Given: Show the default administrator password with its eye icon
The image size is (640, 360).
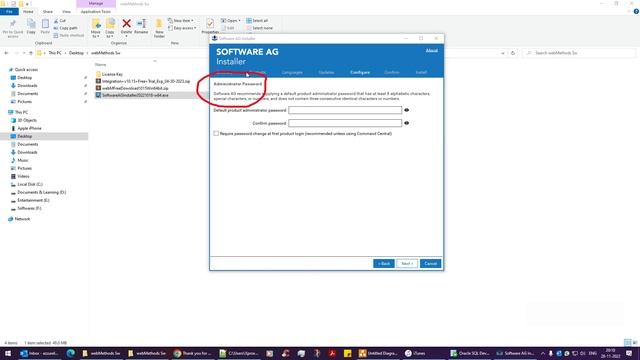Looking at the screenshot, I should point(407,110).
